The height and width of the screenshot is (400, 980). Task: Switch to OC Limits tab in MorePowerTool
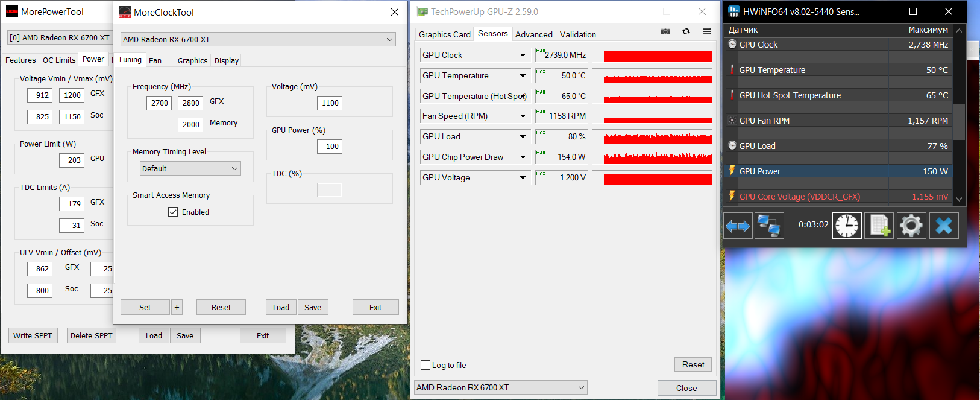coord(59,60)
